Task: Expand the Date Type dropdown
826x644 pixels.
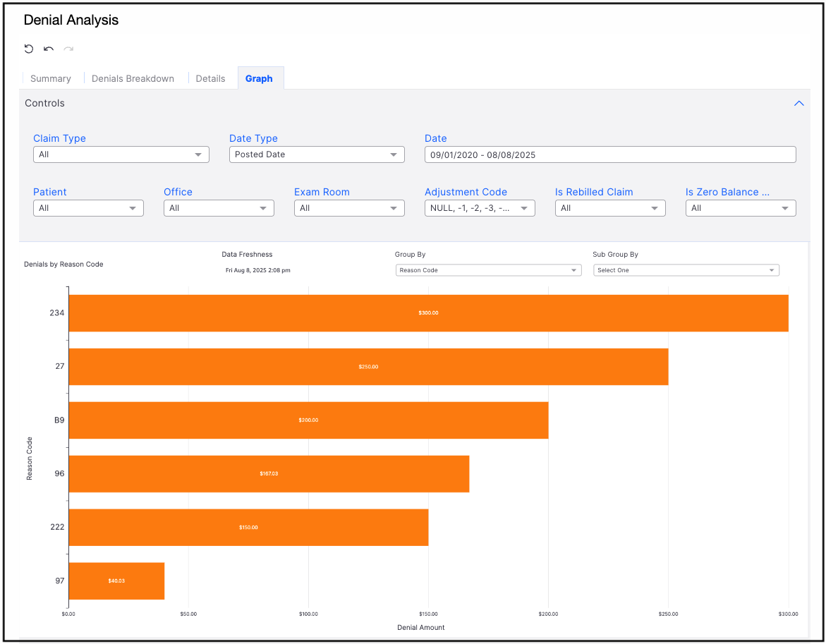Action: (317, 154)
